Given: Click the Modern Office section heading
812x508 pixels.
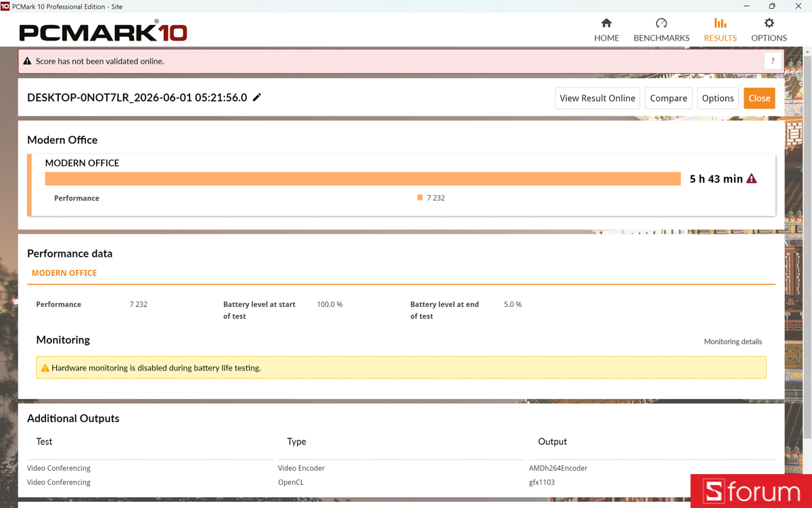Looking at the screenshot, I should coord(62,140).
